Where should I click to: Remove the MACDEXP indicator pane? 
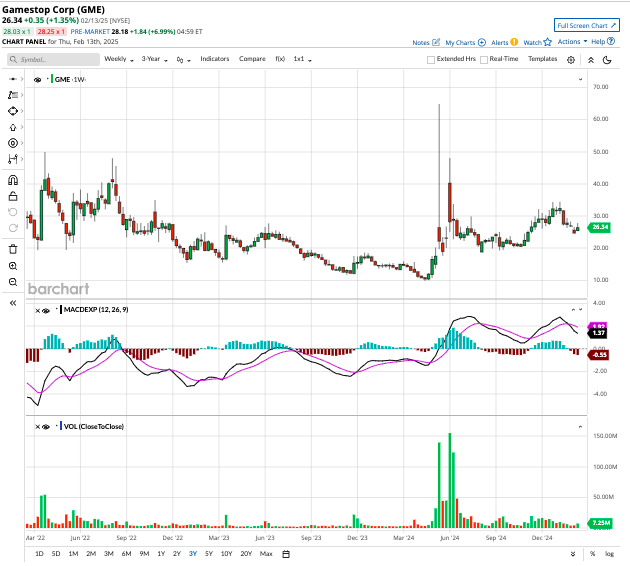(37, 310)
